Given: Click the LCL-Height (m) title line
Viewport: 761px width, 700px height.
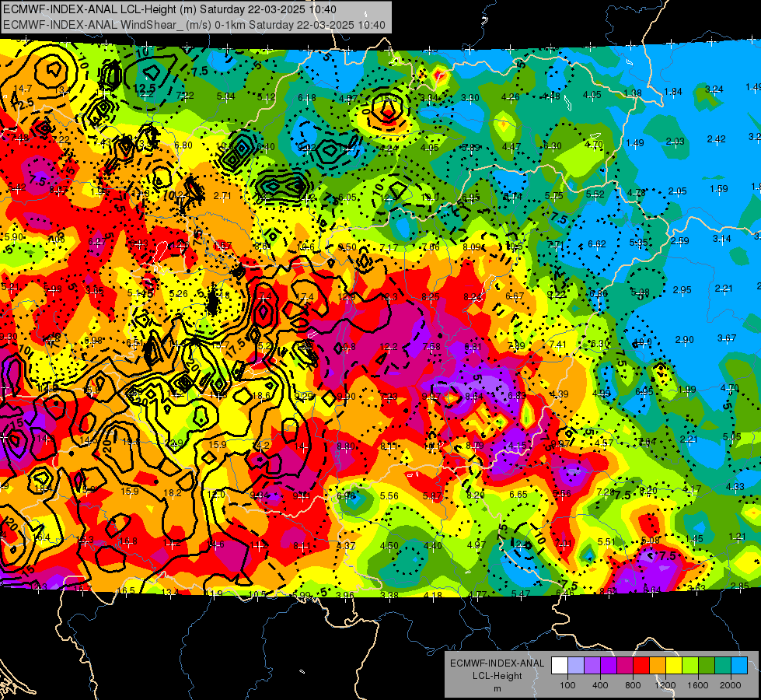Looking at the screenshot, I should [169, 9].
